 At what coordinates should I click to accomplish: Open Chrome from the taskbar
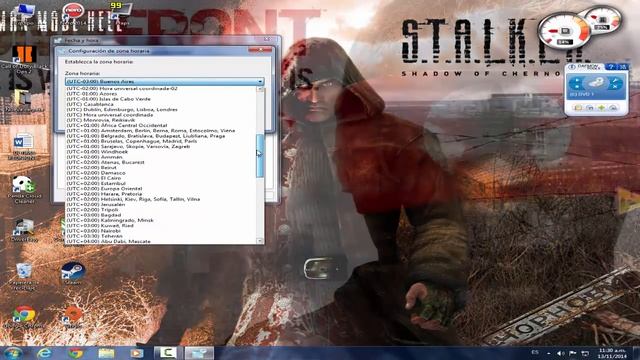[x=75, y=353]
